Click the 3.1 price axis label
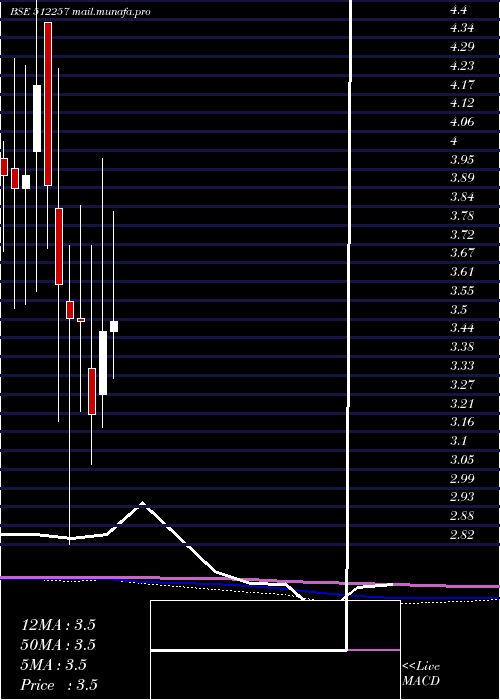The image size is (500, 700). (x=459, y=441)
